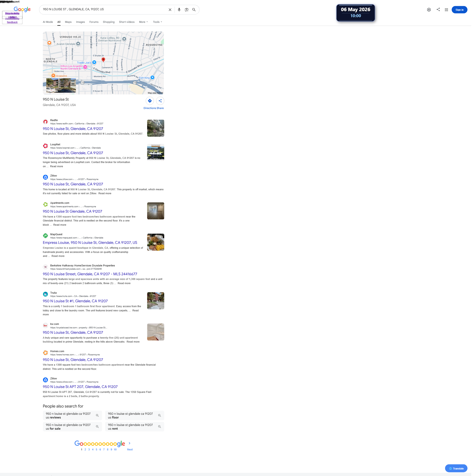Click the kw.com favicon
This screenshot has height=476, width=474.
pos(45,326)
